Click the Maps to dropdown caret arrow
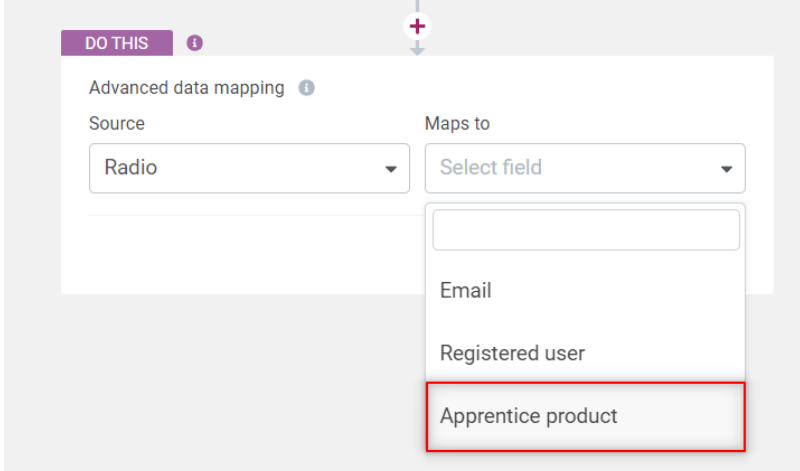This screenshot has width=800, height=471. [727, 169]
